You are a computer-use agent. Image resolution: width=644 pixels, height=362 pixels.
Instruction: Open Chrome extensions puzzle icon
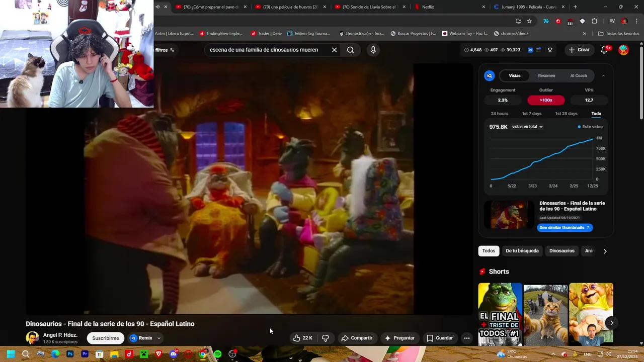(x=594, y=21)
